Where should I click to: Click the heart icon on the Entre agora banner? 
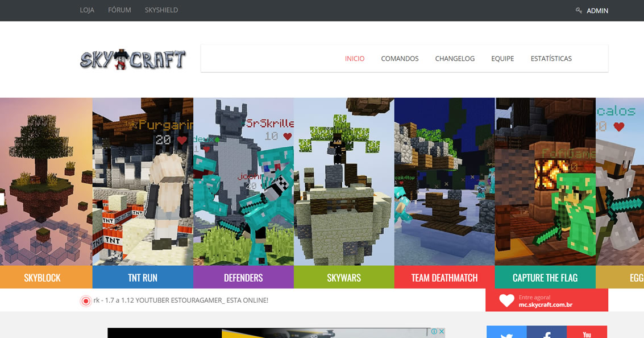pos(506,300)
